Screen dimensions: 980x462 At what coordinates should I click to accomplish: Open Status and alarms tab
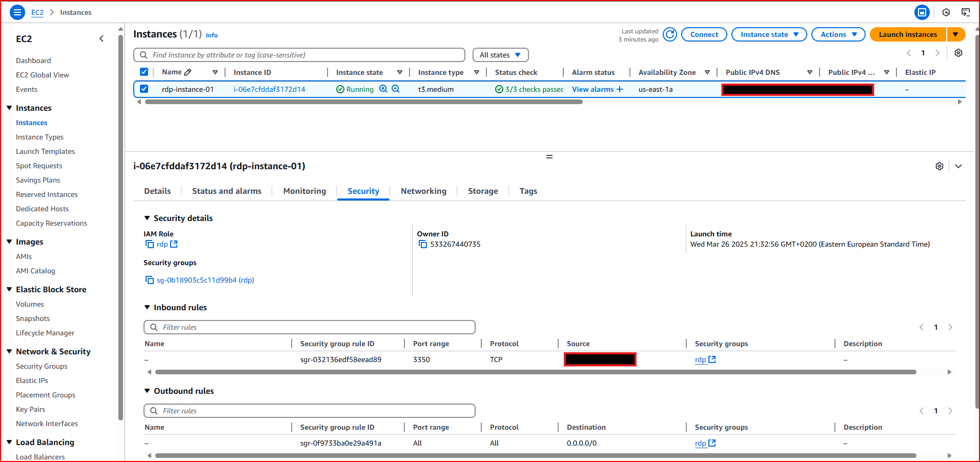tap(227, 191)
